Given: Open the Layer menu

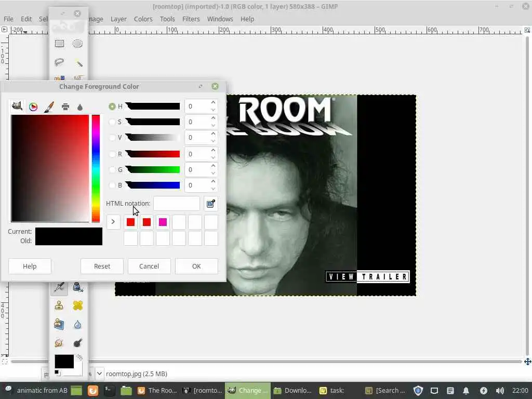Looking at the screenshot, I should click(x=118, y=19).
